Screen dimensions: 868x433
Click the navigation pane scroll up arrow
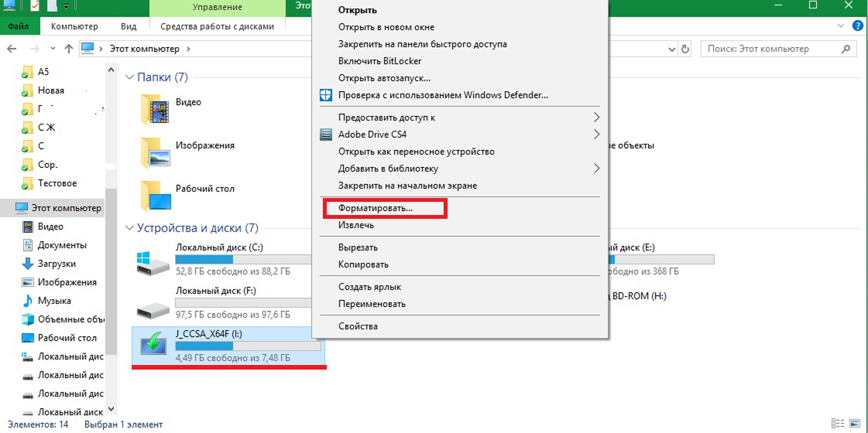(111, 70)
